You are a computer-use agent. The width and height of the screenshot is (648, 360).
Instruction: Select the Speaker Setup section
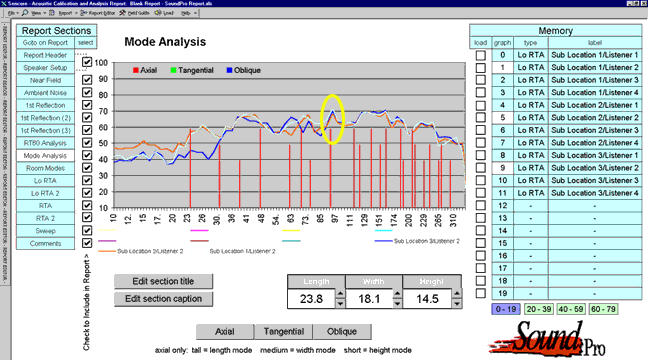45,67
